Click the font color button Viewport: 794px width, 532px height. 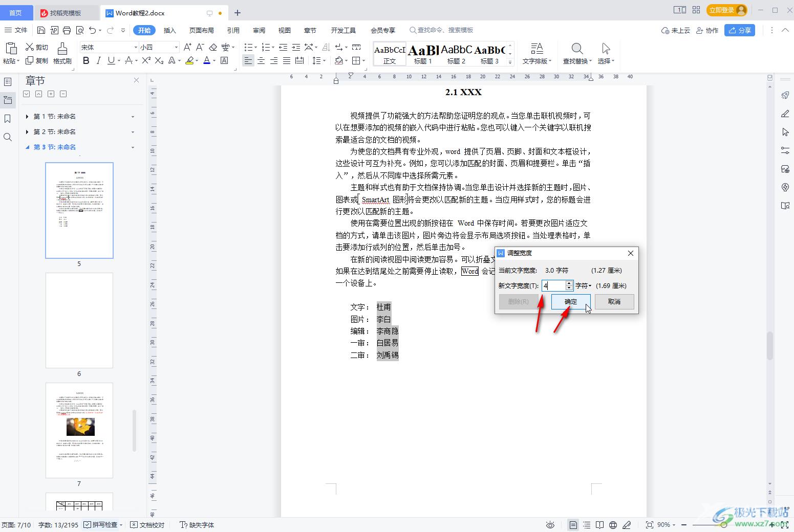(x=207, y=60)
